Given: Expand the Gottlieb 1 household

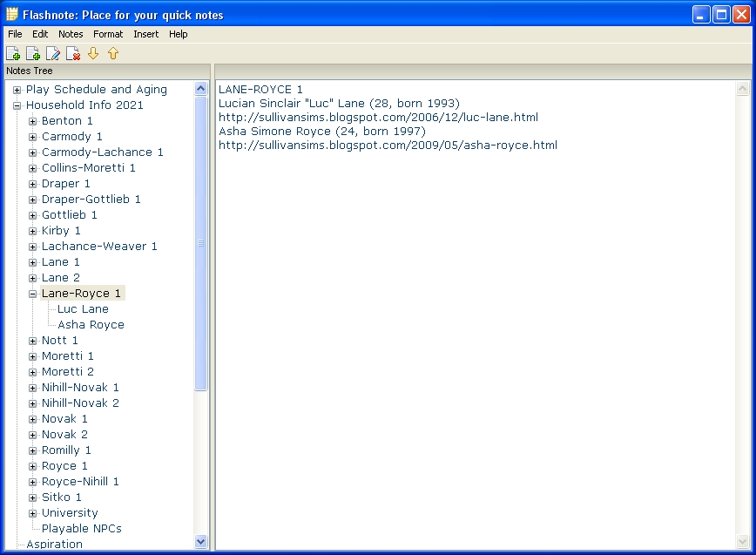Looking at the screenshot, I should click(x=32, y=215).
